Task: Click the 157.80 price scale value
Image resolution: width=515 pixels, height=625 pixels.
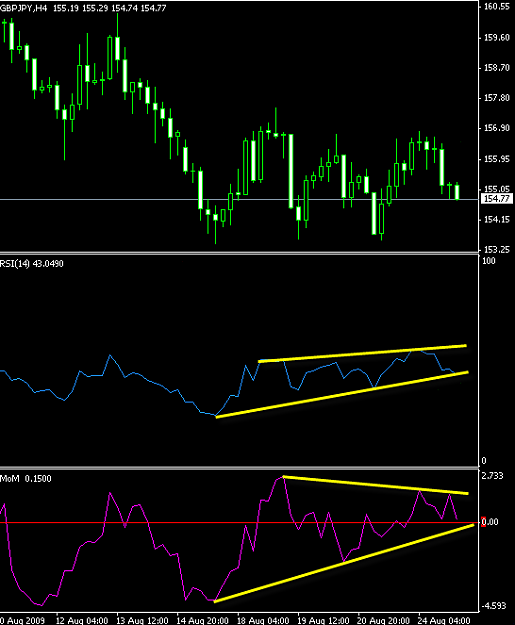Action: click(496, 98)
